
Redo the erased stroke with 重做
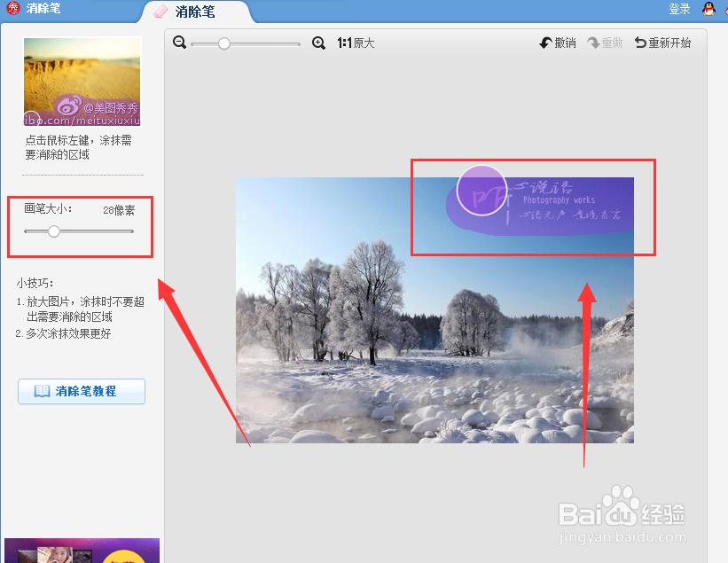[x=605, y=41]
